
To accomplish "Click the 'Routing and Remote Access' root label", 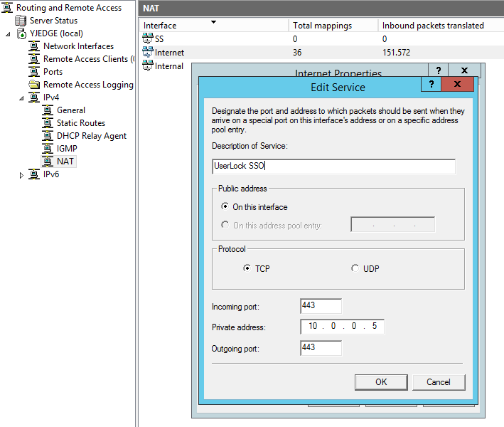I will click(x=69, y=8).
